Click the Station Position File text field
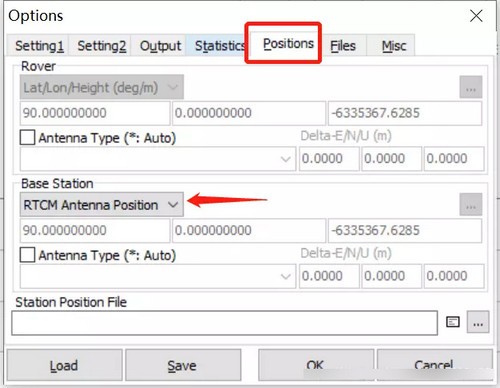The height and width of the screenshot is (388, 500). [x=224, y=323]
